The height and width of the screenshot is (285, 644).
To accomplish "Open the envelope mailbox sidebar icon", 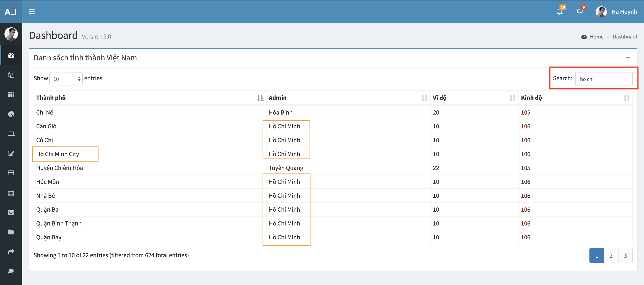I will click(11, 213).
